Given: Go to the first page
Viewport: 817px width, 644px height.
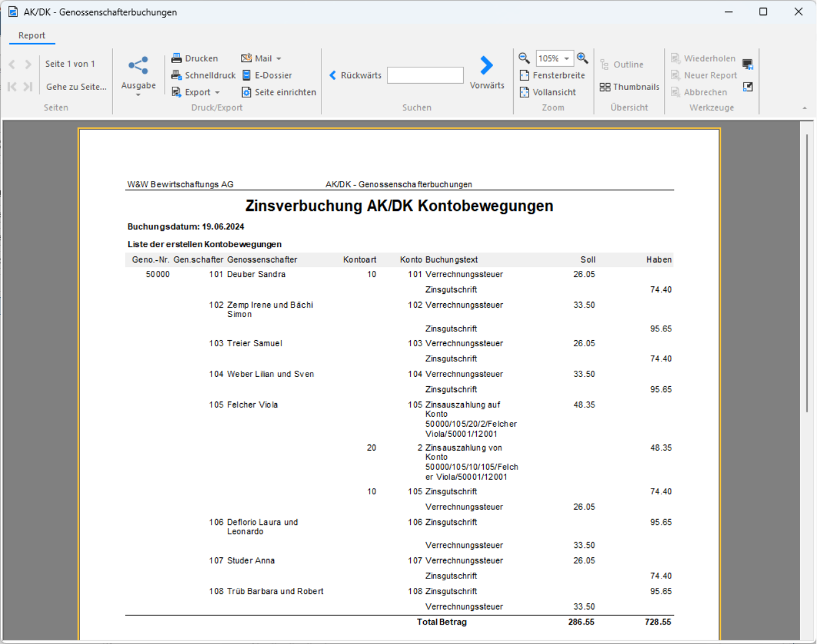Looking at the screenshot, I should pos(12,87).
